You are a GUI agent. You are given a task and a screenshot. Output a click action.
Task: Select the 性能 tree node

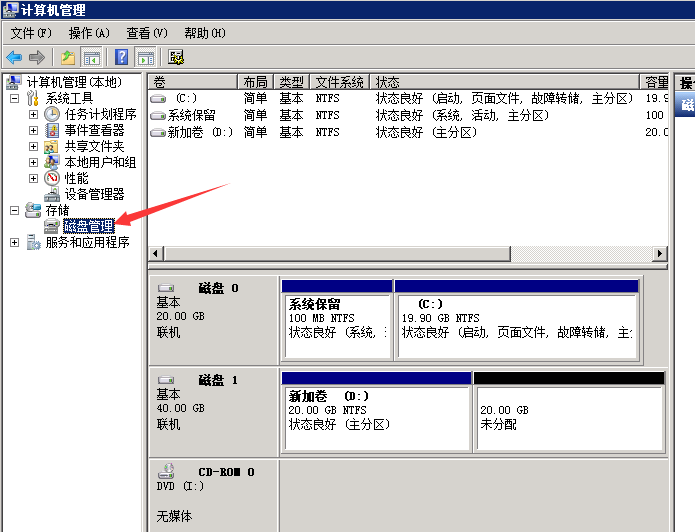pos(76,178)
